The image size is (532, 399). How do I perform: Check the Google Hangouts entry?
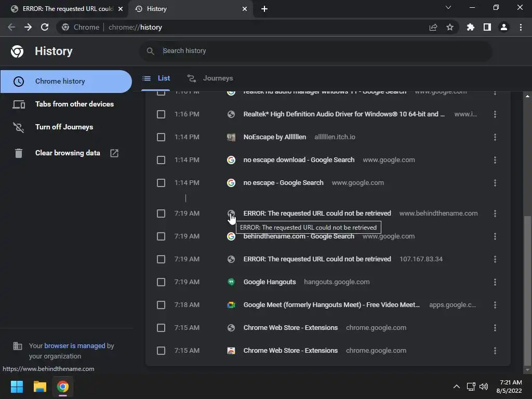pyautogui.click(x=161, y=282)
